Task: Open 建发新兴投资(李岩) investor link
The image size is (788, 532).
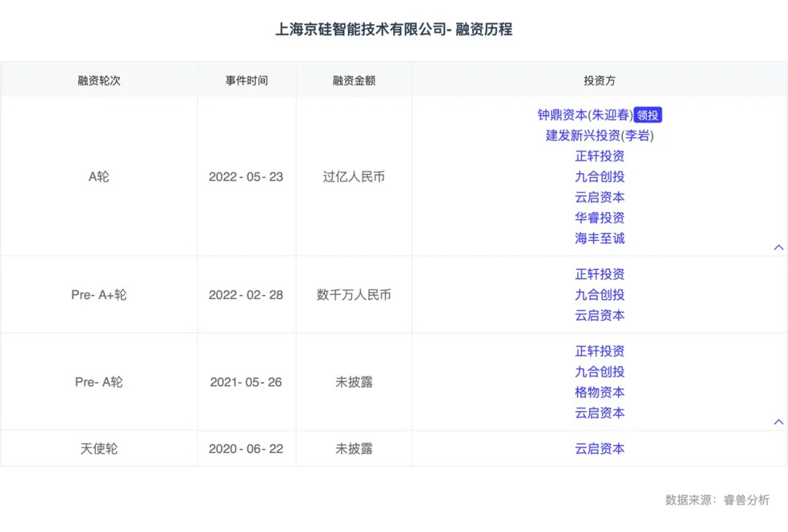Action: 600,136
